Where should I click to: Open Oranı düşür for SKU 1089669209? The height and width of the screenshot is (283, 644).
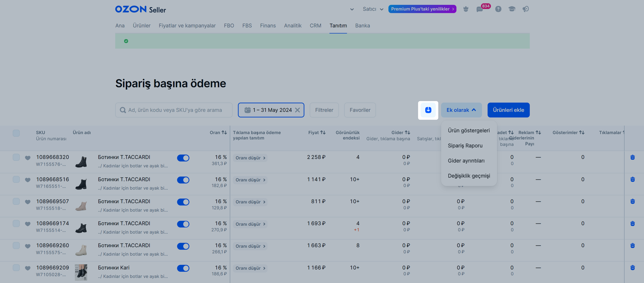point(250,268)
